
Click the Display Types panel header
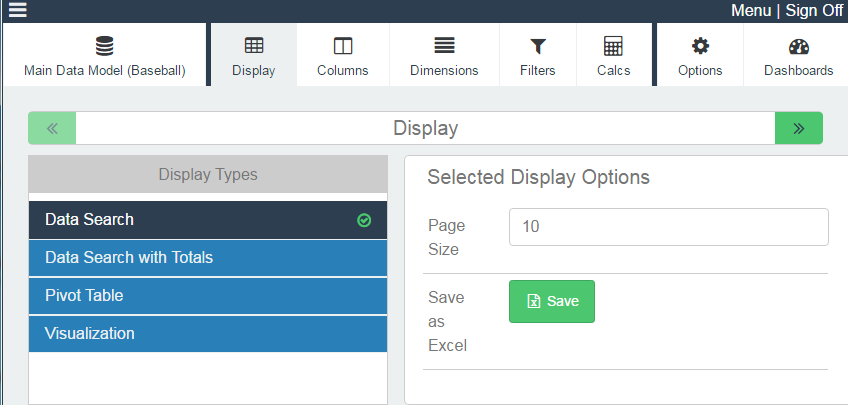pyautogui.click(x=208, y=175)
